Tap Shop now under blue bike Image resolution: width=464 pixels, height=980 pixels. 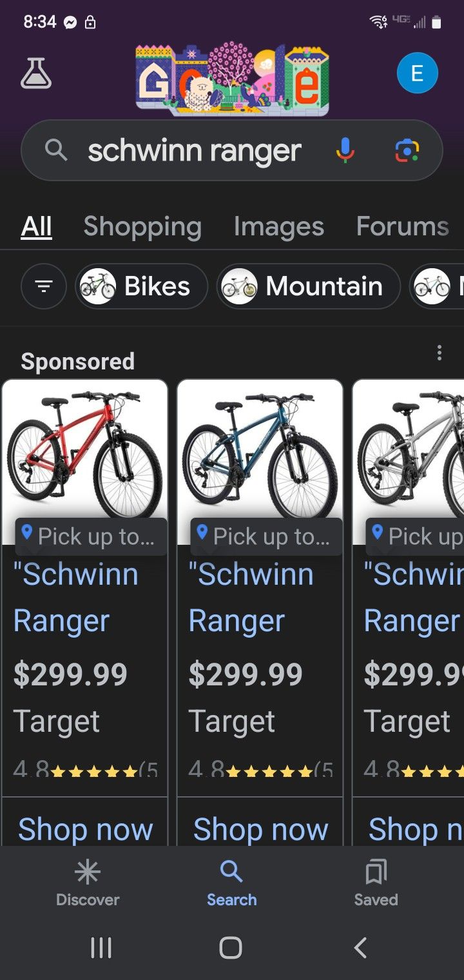click(260, 829)
